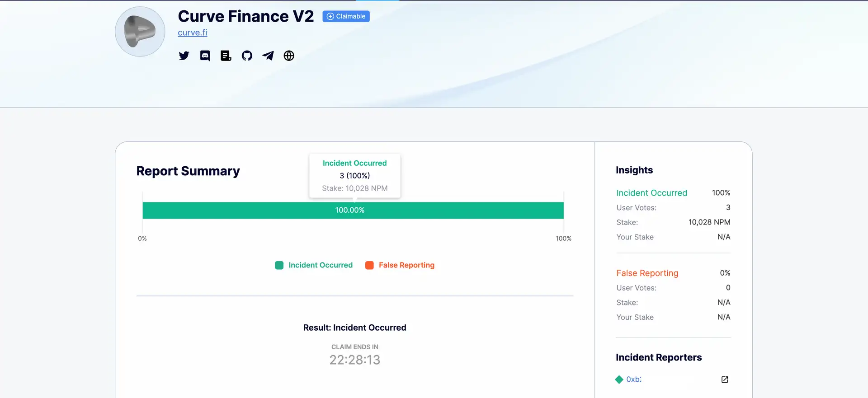Click the green 100.00% result bar
868x398 pixels.
click(353, 210)
